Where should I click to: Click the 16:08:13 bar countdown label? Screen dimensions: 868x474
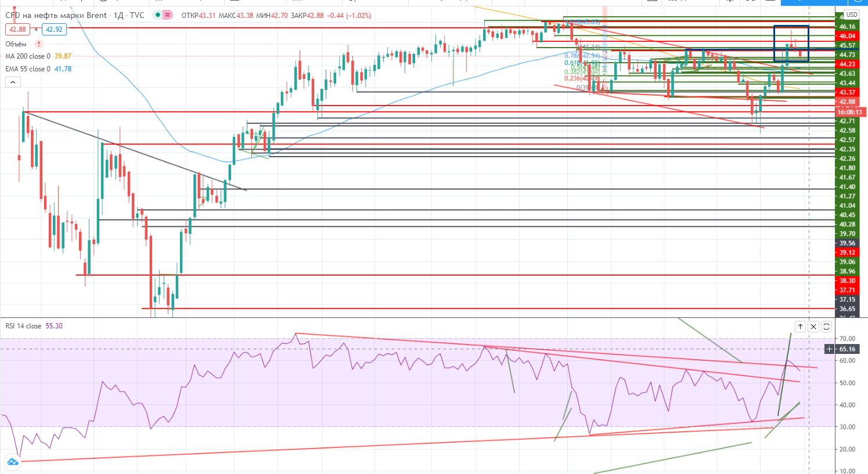(x=851, y=112)
